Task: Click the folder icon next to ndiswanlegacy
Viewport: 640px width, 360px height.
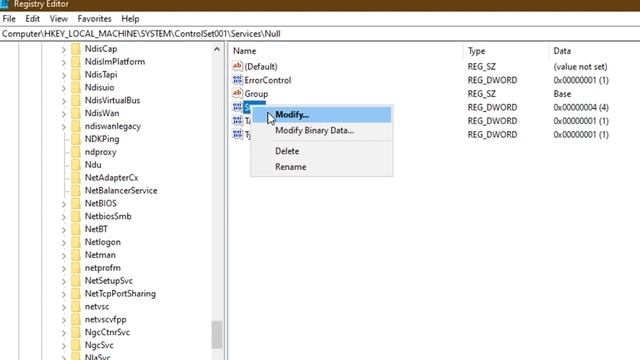Action: 76,127
